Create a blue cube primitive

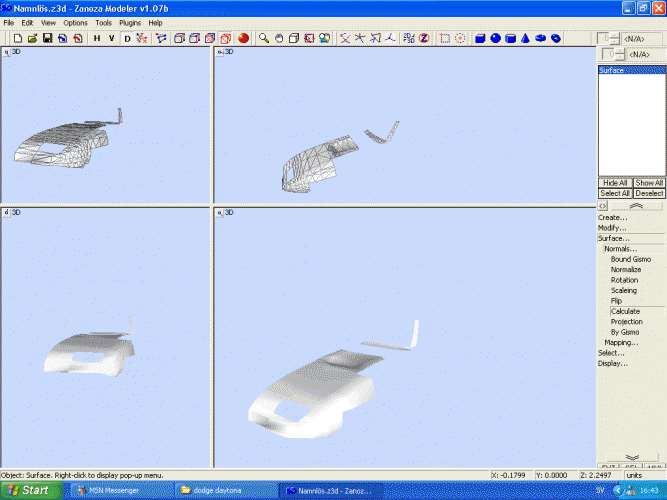pos(480,38)
